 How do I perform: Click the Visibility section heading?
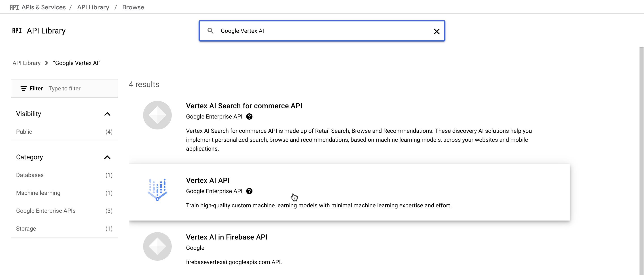[x=28, y=114]
